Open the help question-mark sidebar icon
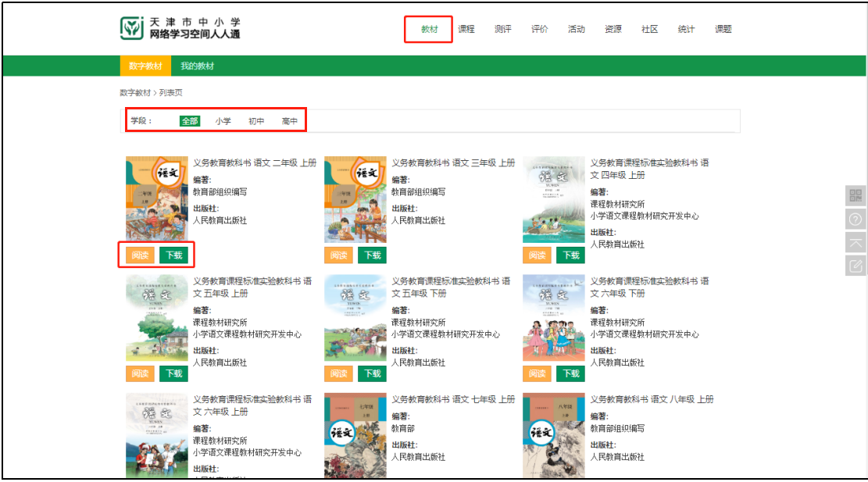868x482 pixels. [855, 220]
